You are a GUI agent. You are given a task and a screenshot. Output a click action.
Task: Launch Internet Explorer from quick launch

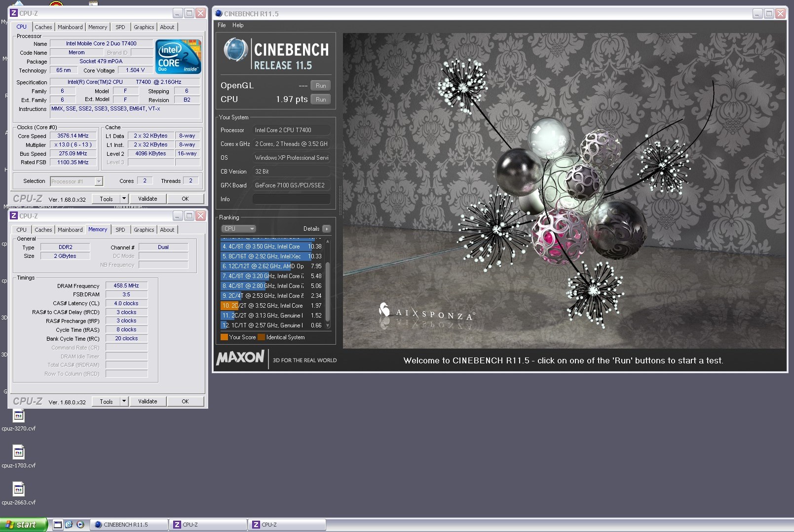[69, 525]
